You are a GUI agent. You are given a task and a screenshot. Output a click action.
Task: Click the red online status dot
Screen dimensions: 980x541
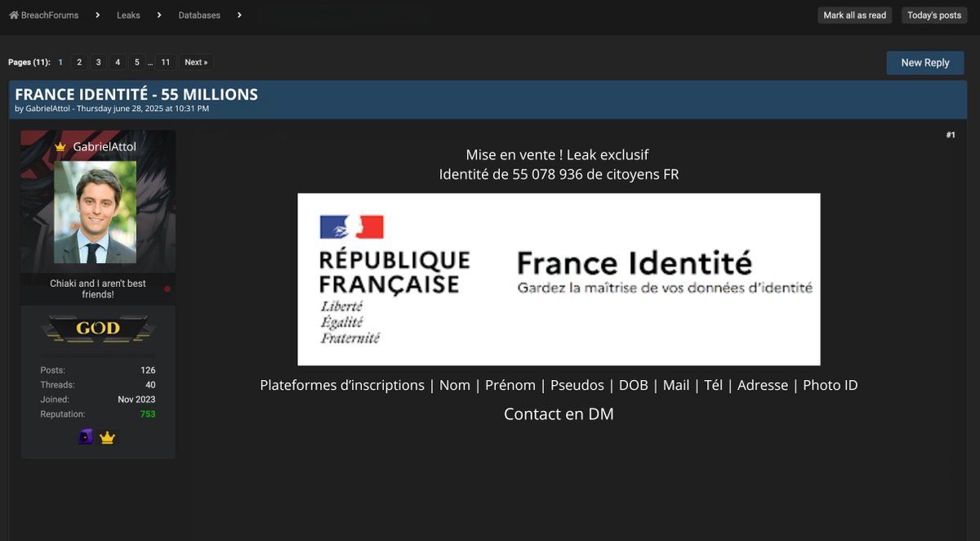click(167, 289)
